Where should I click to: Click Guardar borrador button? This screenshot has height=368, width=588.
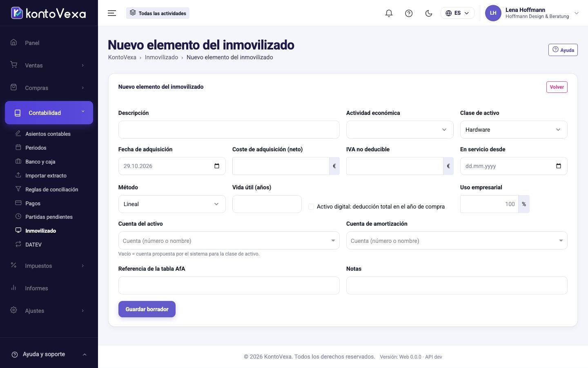tap(147, 309)
